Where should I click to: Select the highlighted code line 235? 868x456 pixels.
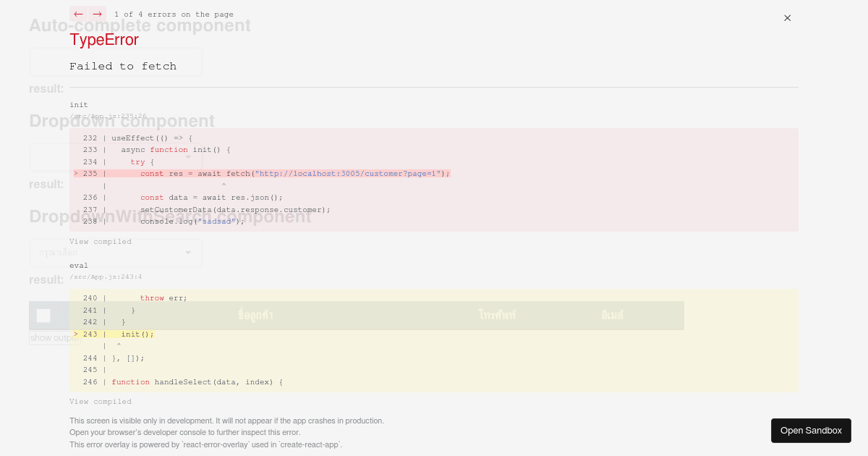point(260,174)
